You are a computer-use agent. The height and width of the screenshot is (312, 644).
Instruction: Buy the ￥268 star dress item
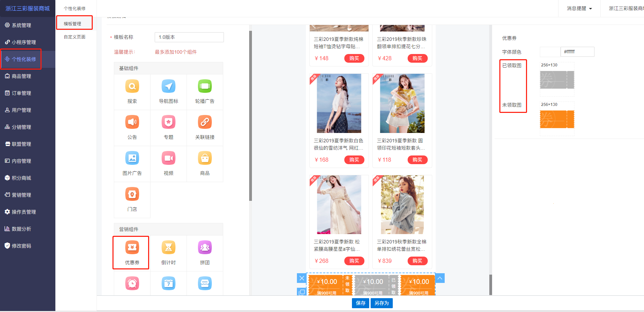(x=354, y=261)
